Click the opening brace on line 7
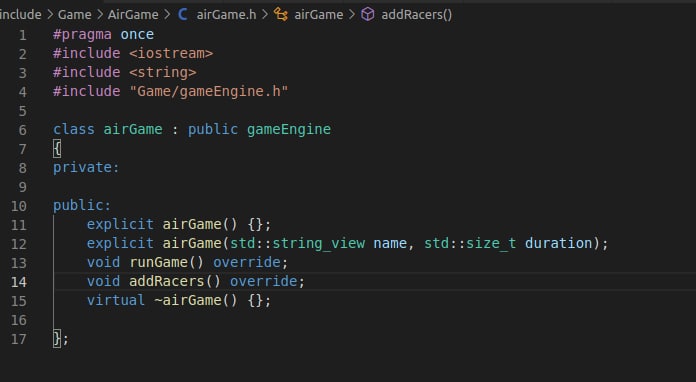The height and width of the screenshot is (382, 696). [x=57, y=148]
